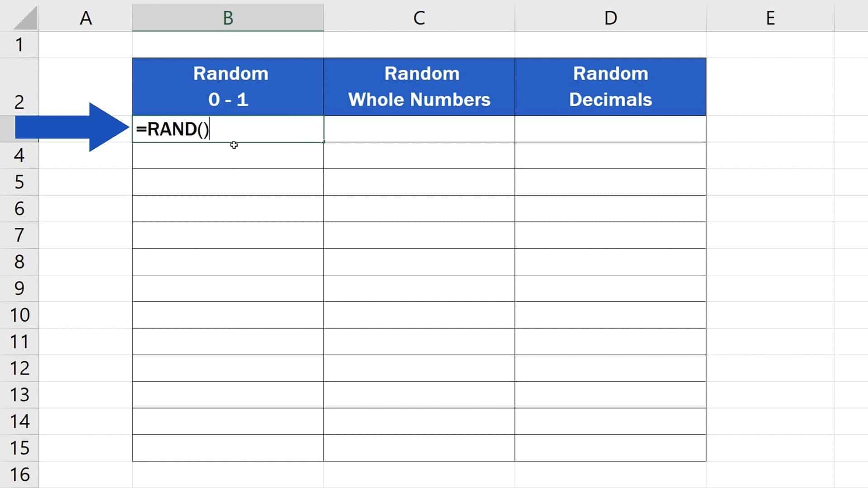868x488 pixels.
Task: Click the empty cell beside the RAND formula
Action: tap(420, 130)
